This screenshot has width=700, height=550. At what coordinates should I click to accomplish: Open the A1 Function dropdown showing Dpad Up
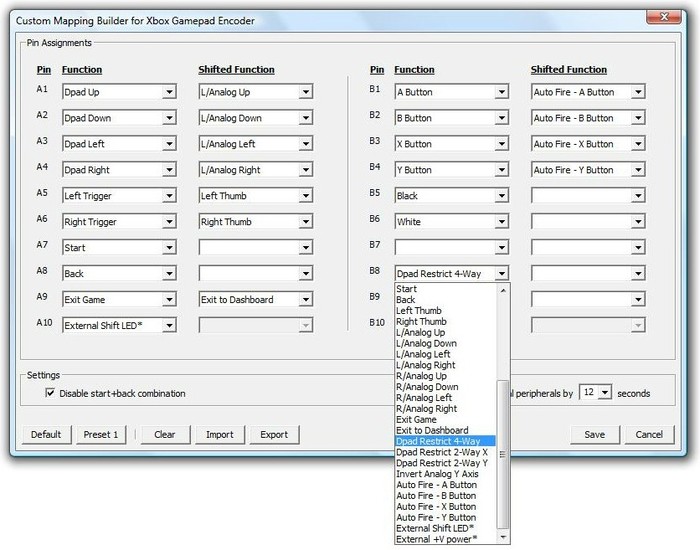pos(119,92)
